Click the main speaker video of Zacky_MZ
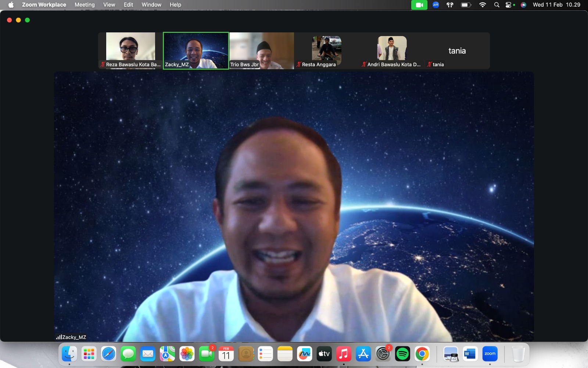588x368 pixels. tap(294, 206)
